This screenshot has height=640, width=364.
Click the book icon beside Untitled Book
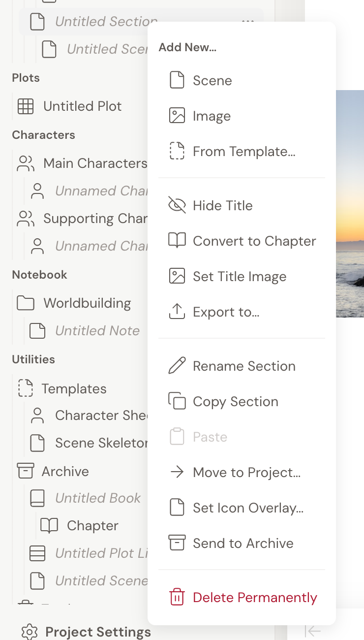[x=37, y=498]
